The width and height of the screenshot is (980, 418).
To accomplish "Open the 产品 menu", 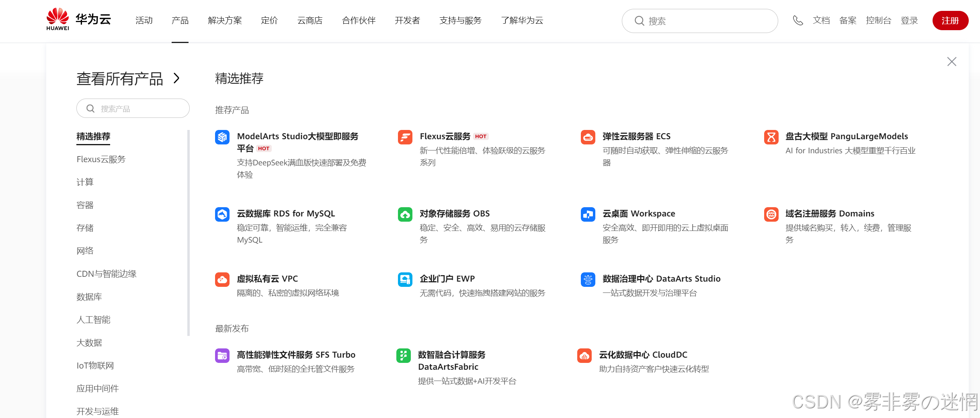I will [x=180, y=21].
